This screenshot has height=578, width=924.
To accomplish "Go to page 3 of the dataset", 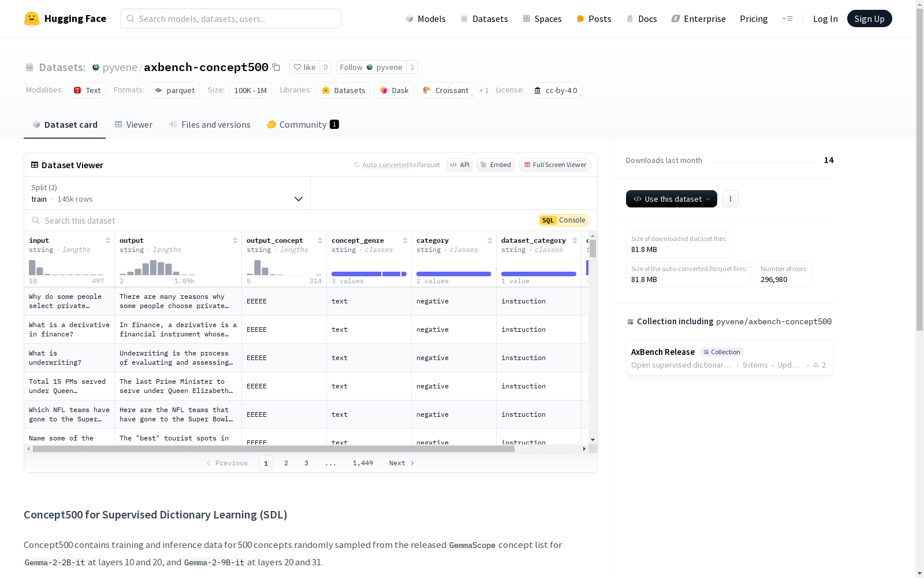I will pos(306,463).
